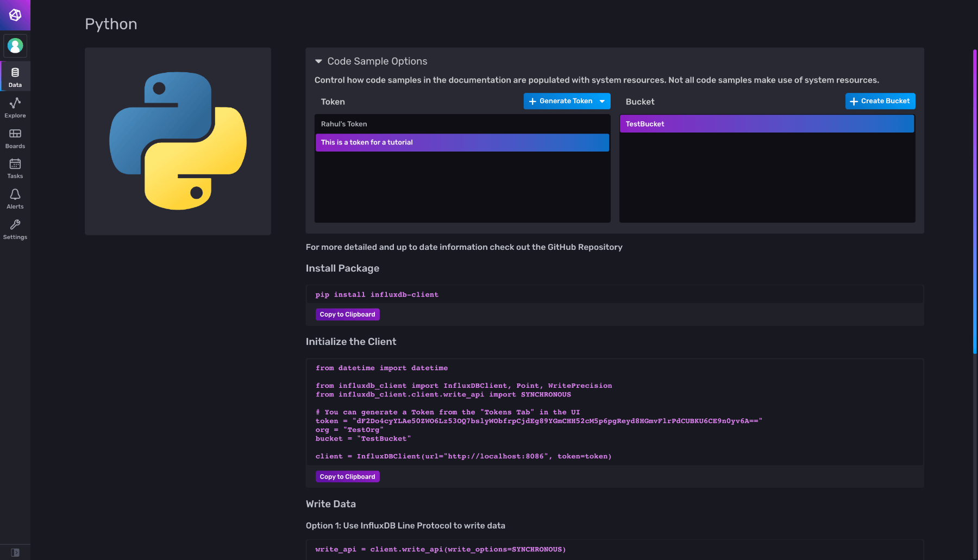Click the Create Bucket button

pos(880,101)
